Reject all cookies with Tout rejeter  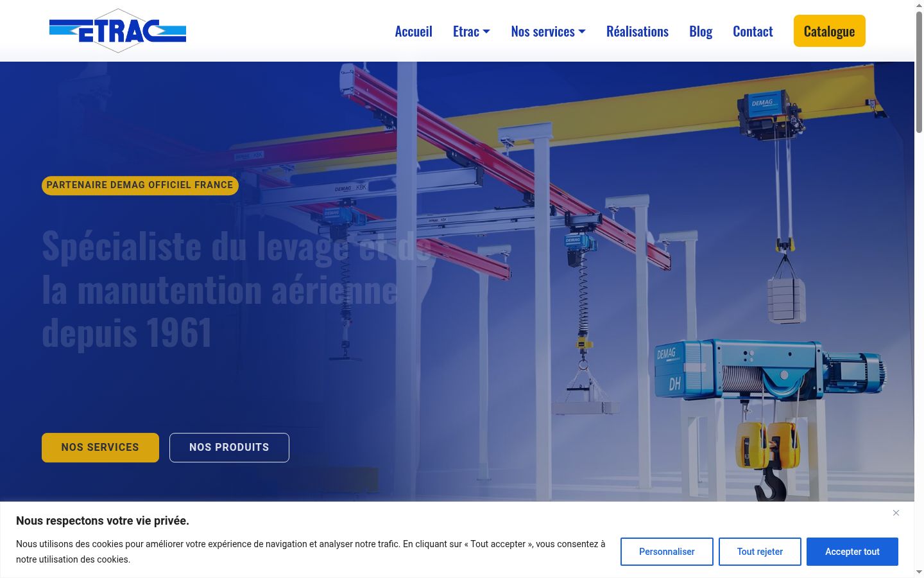pos(760,552)
